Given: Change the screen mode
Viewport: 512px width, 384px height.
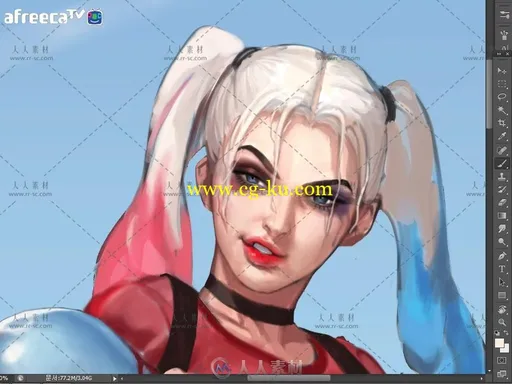Looking at the screenshot, I should 502,374.
